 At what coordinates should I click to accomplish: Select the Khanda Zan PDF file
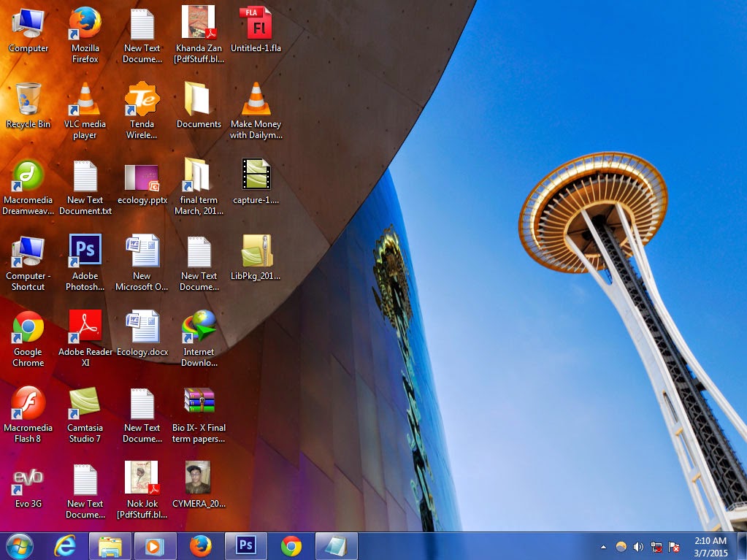[x=199, y=35]
